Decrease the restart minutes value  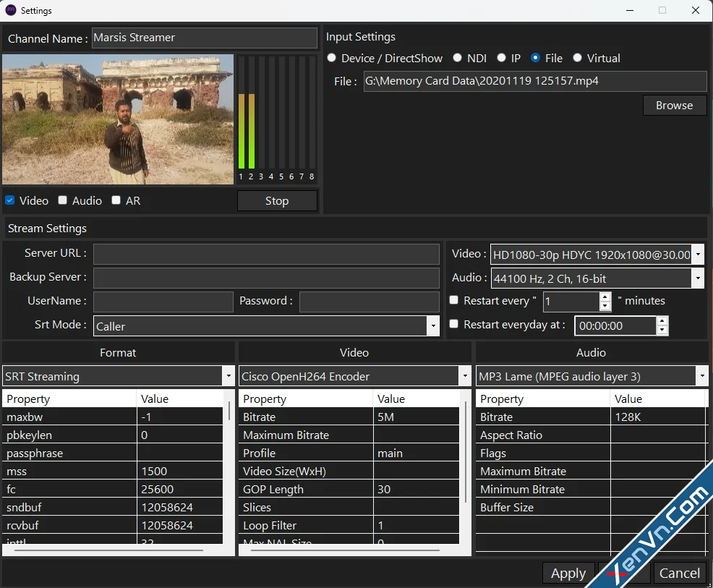point(605,306)
